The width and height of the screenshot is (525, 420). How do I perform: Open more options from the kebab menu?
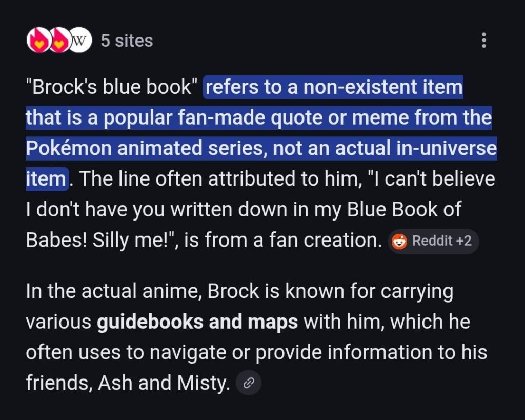tap(484, 40)
